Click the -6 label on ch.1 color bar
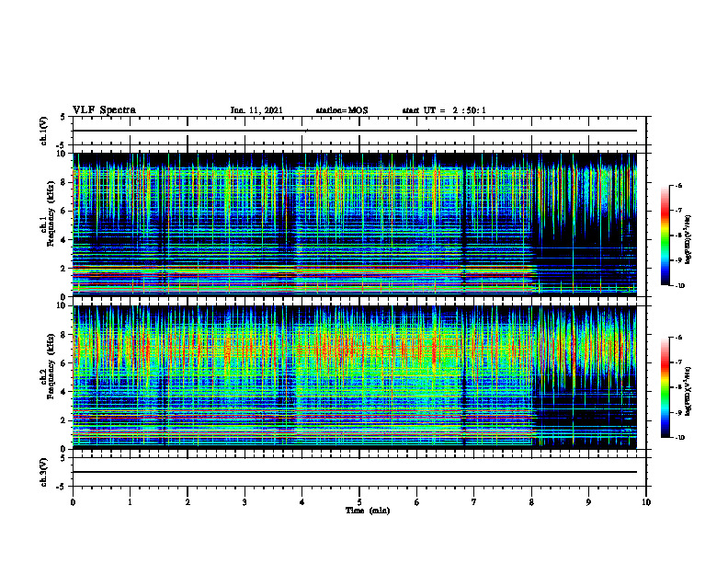This screenshot has width=728, height=563. point(678,186)
